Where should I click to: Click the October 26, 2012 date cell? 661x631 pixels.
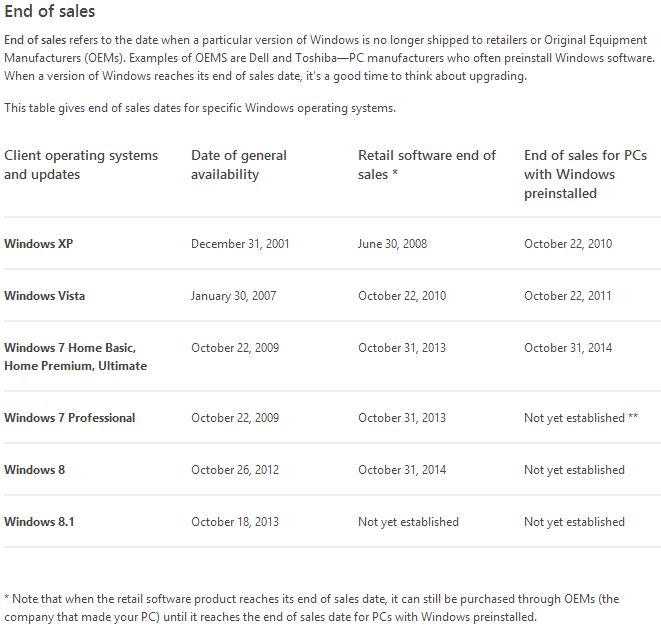point(235,470)
